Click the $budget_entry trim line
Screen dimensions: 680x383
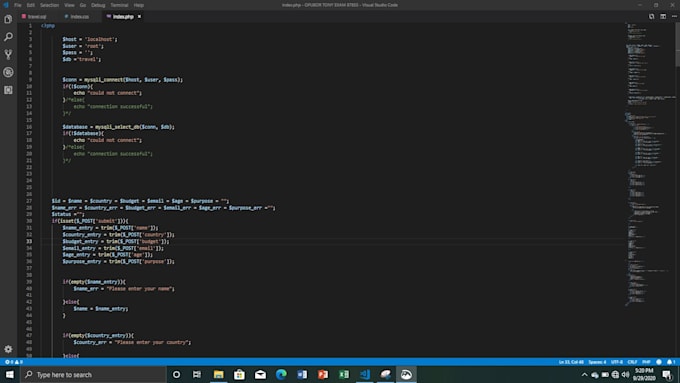pyautogui.click(x=116, y=241)
